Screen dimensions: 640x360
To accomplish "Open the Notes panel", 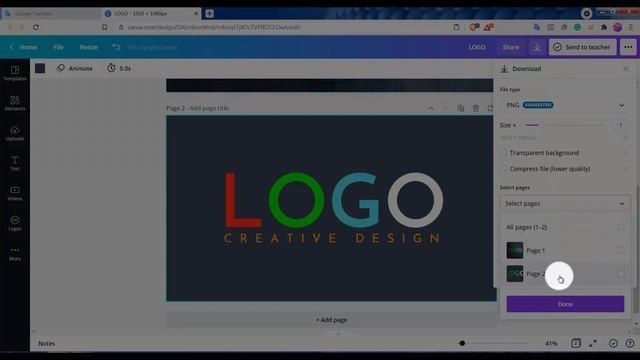I will (x=47, y=343).
